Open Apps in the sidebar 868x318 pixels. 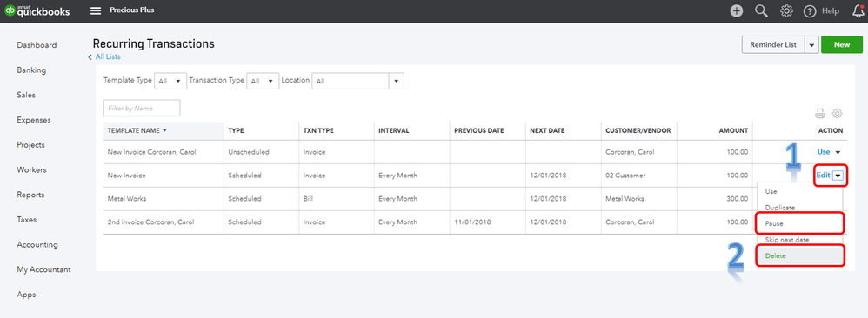coord(26,295)
